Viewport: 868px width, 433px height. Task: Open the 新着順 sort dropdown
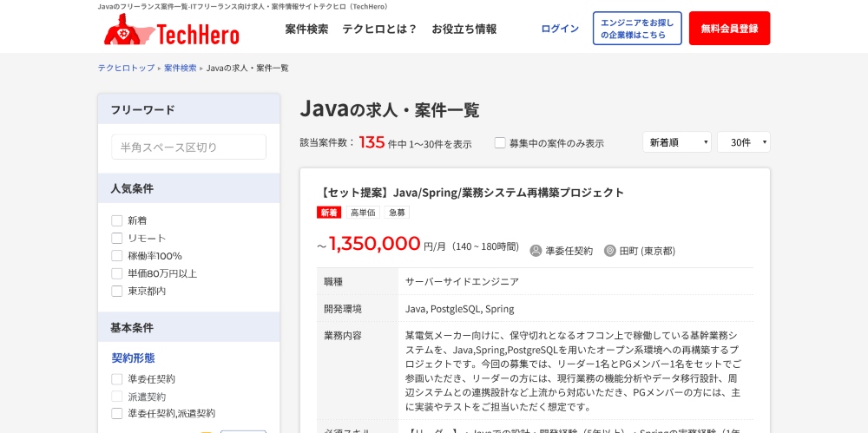pyautogui.click(x=677, y=142)
